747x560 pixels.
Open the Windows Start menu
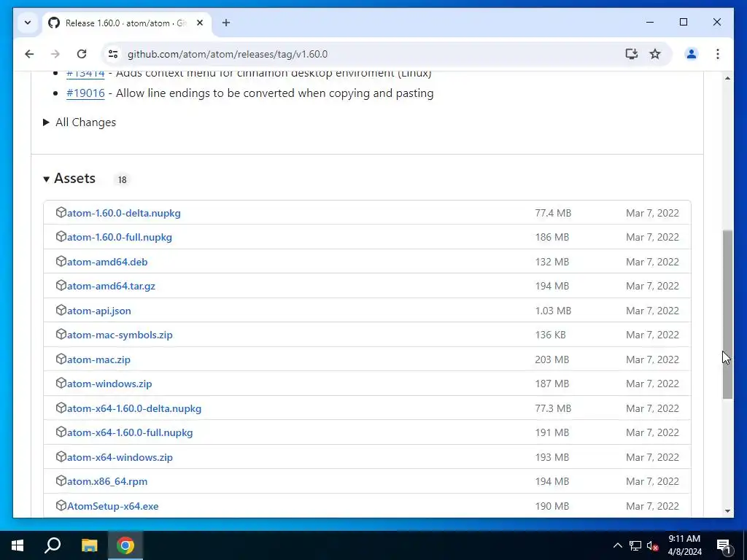pos(18,545)
